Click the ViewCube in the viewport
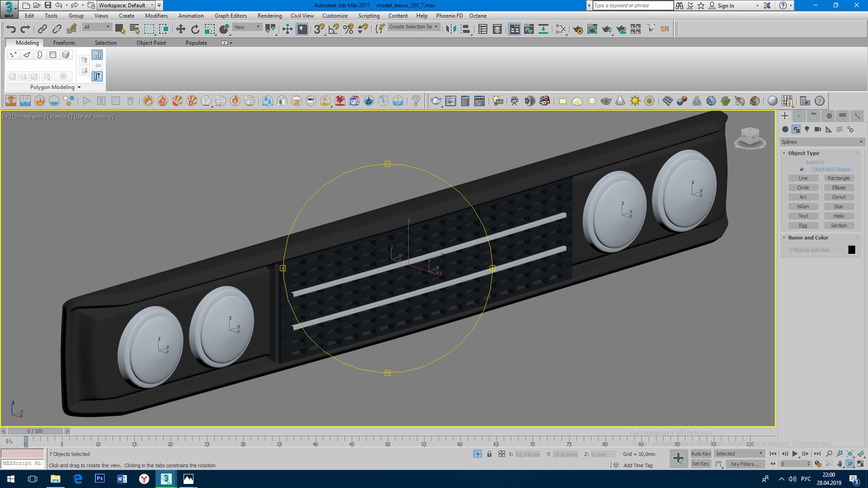868x488 pixels. pos(749,137)
